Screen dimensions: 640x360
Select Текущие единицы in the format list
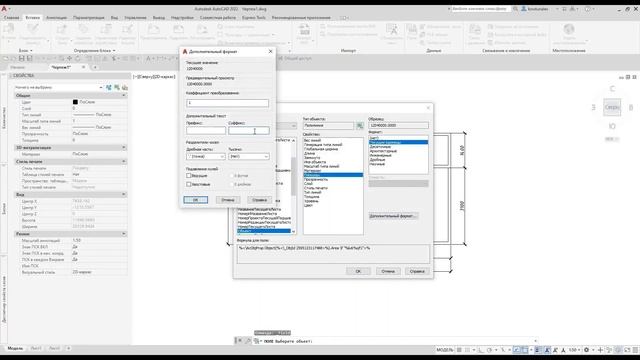(x=398, y=142)
